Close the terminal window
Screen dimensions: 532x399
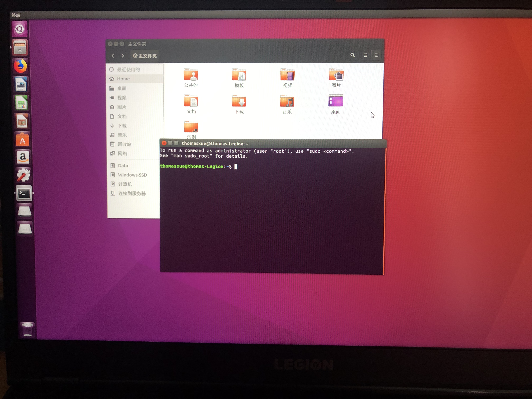point(164,143)
